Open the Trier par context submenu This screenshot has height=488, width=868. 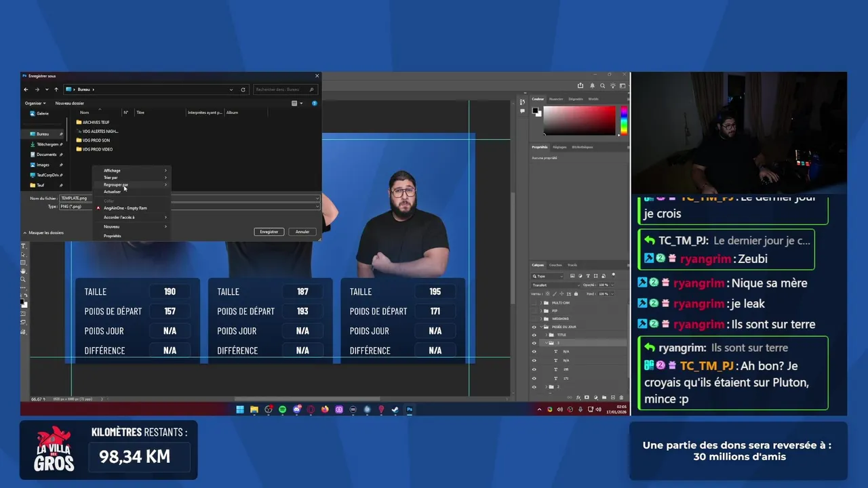pos(132,178)
